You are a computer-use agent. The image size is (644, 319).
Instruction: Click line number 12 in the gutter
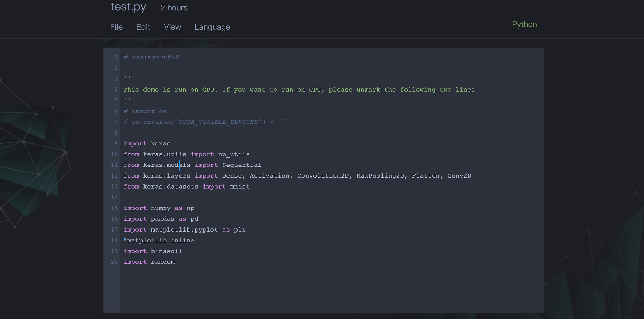tap(114, 176)
